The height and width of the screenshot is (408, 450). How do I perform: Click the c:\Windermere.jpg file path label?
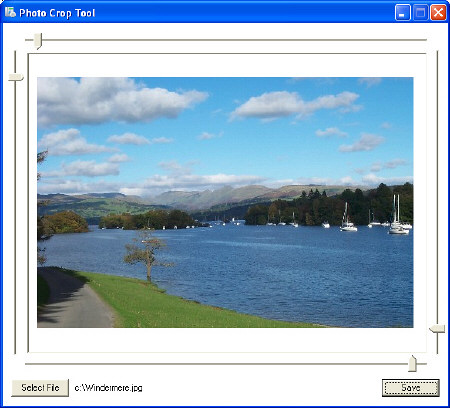pyautogui.click(x=108, y=388)
